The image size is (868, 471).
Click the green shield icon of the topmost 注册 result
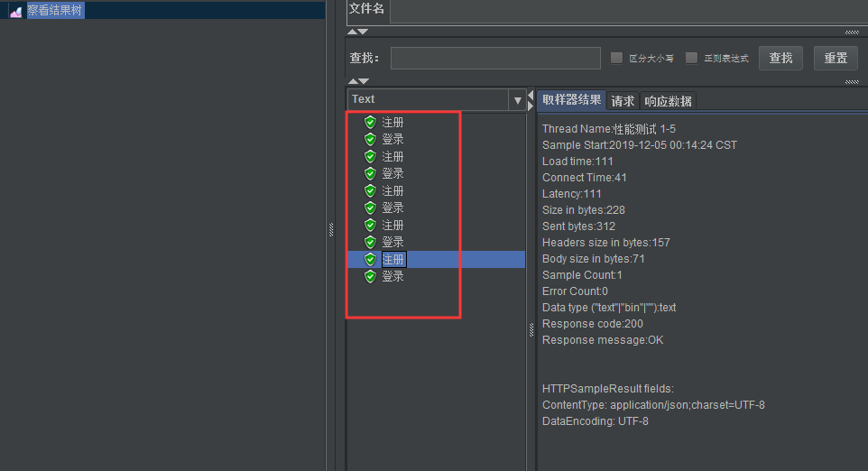pyautogui.click(x=370, y=122)
